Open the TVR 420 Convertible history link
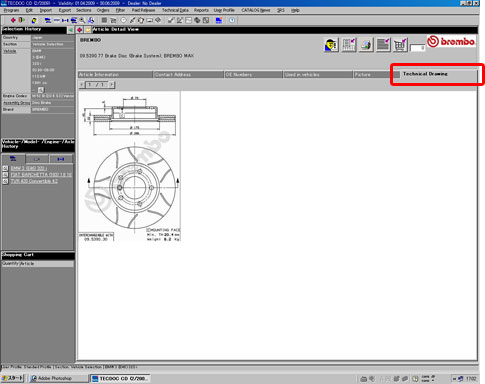Image resolution: width=485 pixels, height=384 pixels. (x=34, y=181)
